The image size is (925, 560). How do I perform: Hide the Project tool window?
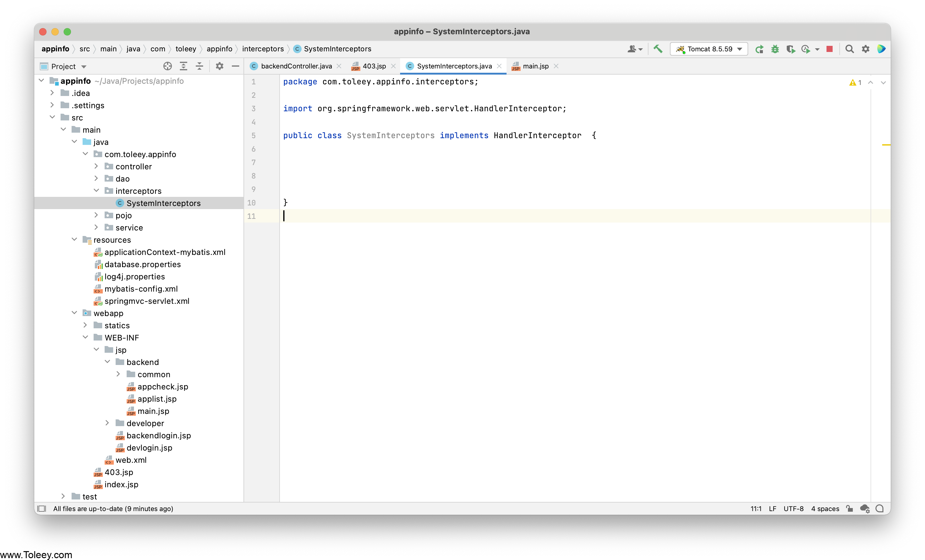236,66
